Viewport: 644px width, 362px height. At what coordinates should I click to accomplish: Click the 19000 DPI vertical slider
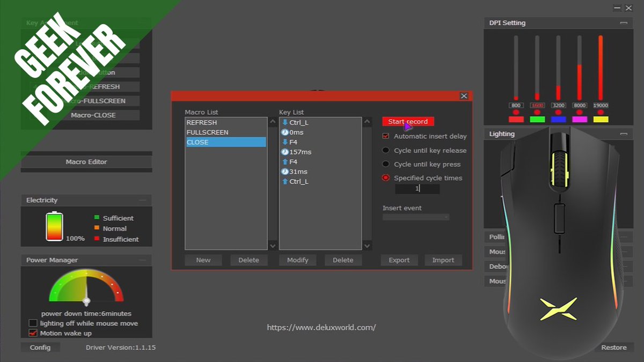pyautogui.click(x=601, y=68)
